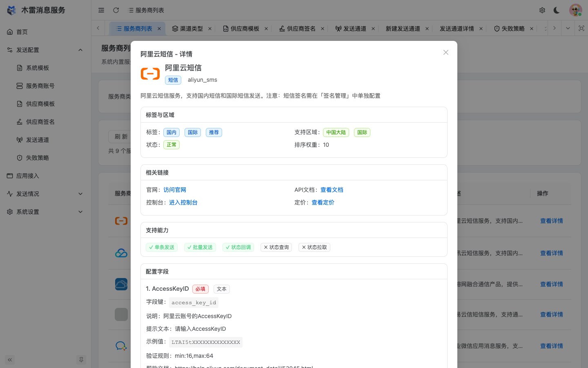
Task: Click the 刷新 button behind the dialog
Action: pyautogui.click(x=121, y=137)
